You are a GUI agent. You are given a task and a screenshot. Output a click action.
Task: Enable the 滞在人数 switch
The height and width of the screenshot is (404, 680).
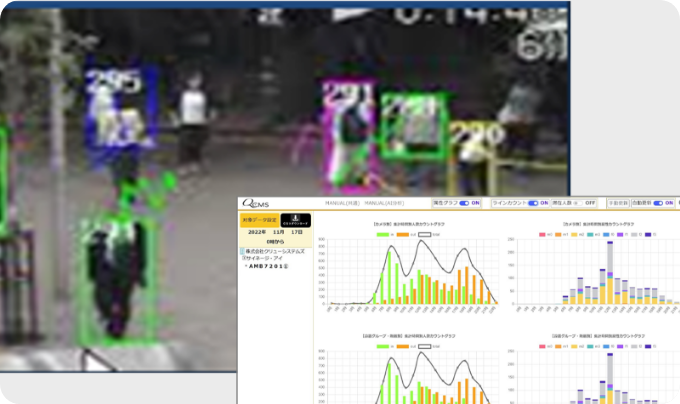pos(576,203)
